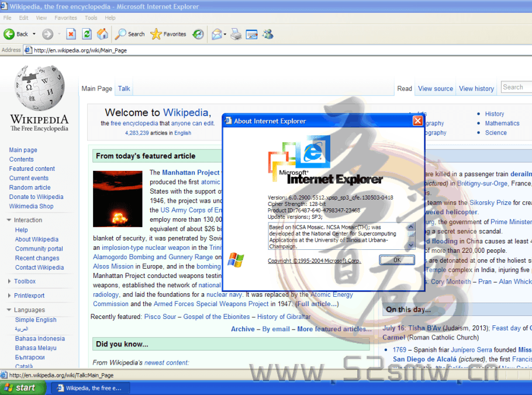The image size is (532, 395).
Task: Open the Pisco Sour link
Action: tap(160, 317)
